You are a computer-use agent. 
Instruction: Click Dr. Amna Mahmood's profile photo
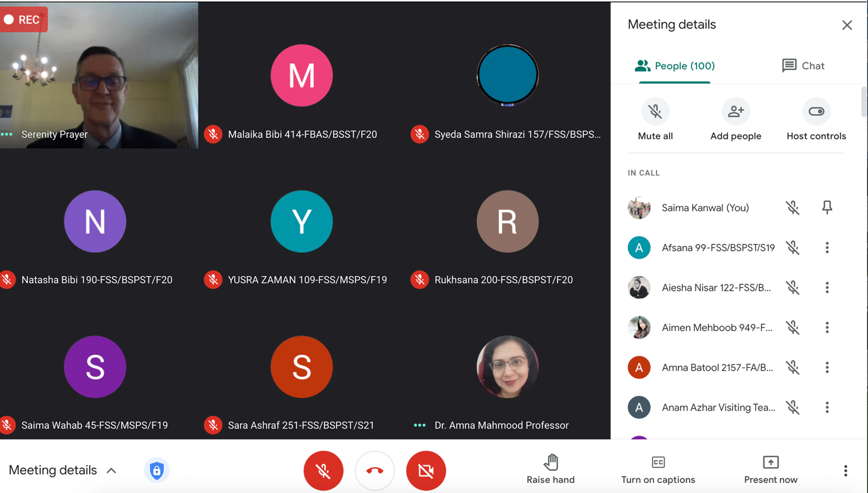(x=508, y=367)
